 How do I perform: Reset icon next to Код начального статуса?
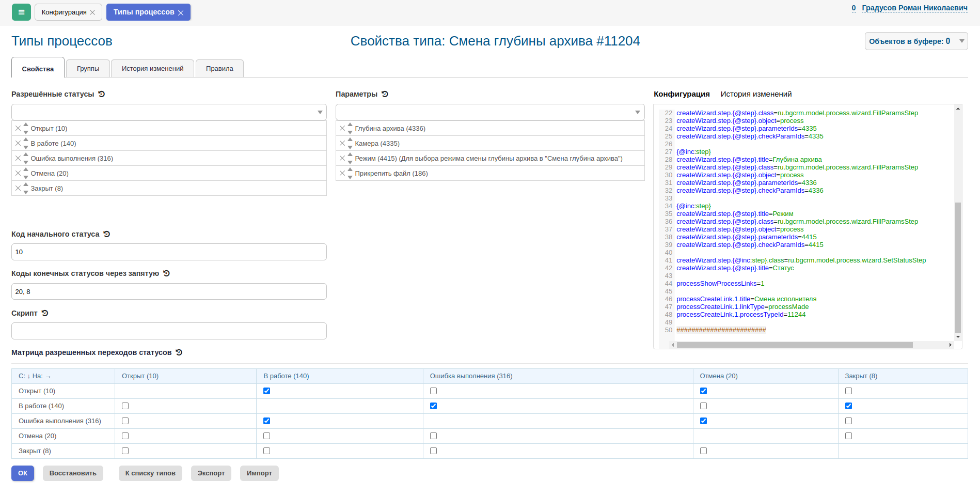107,234
